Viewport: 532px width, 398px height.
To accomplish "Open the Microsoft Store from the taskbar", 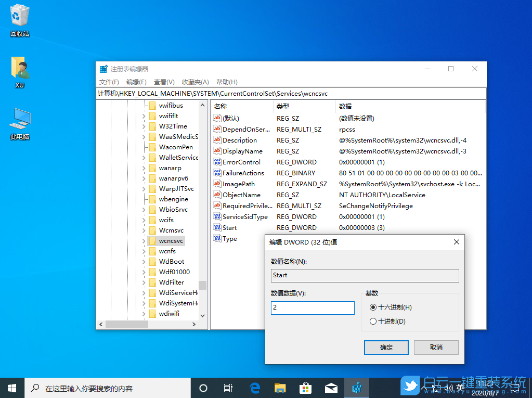I will (x=305, y=388).
